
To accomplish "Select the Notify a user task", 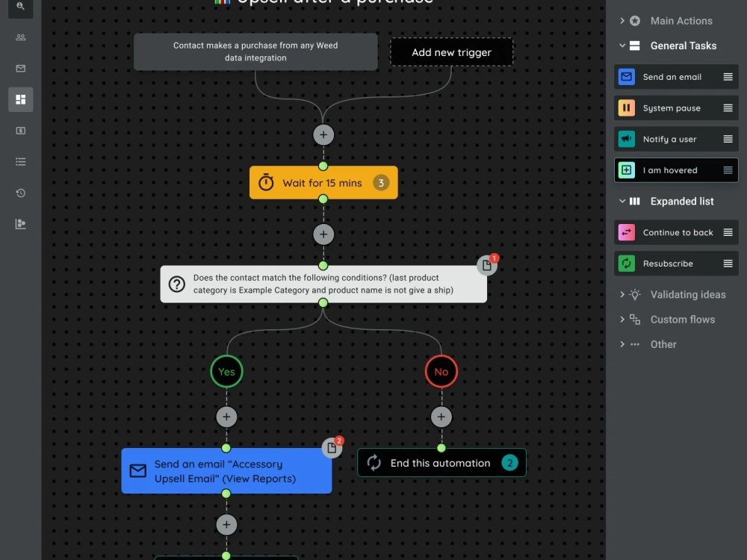I will (676, 139).
